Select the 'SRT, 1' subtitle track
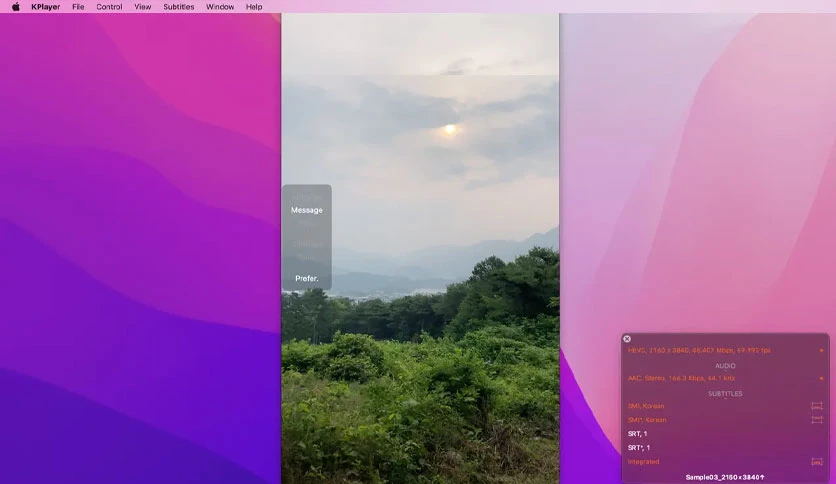The image size is (836, 484). point(637,434)
